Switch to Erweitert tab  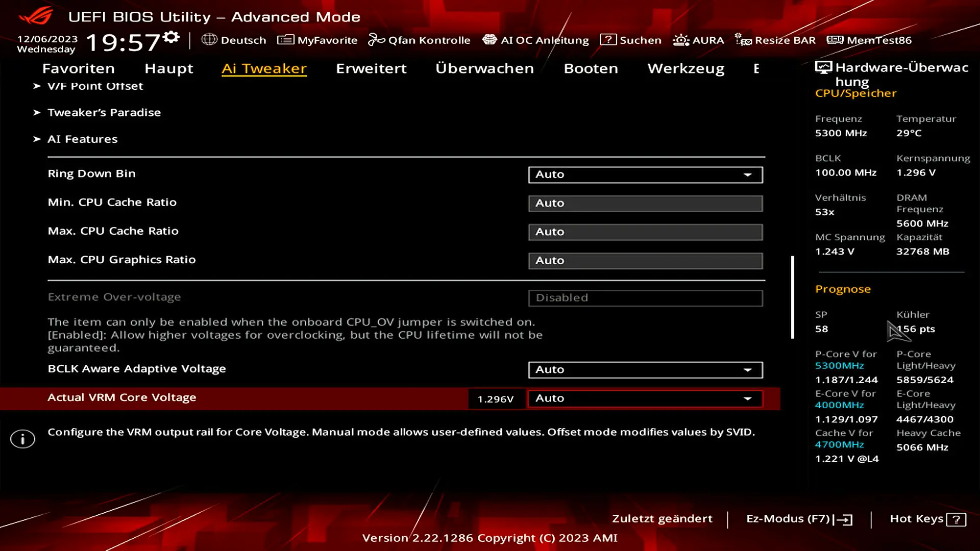click(371, 68)
